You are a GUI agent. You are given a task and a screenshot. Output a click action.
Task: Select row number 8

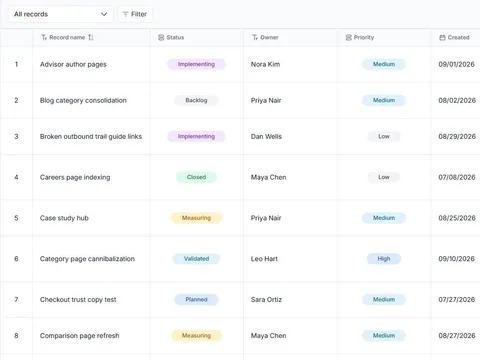point(16,336)
